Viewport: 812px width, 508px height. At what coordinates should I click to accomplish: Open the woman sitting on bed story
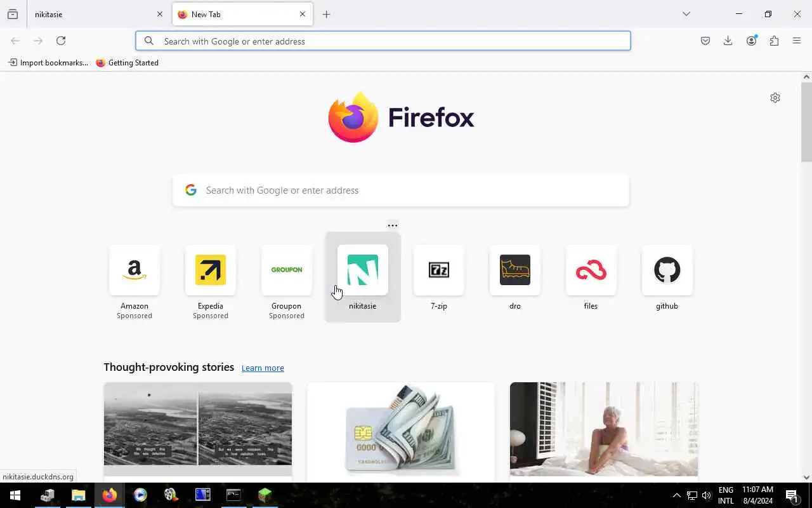(604, 432)
